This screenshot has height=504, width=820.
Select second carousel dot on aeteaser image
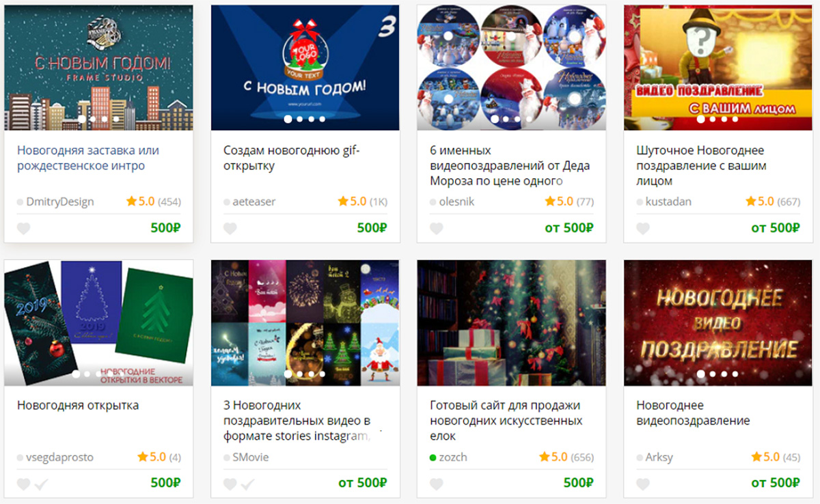tap(300, 119)
